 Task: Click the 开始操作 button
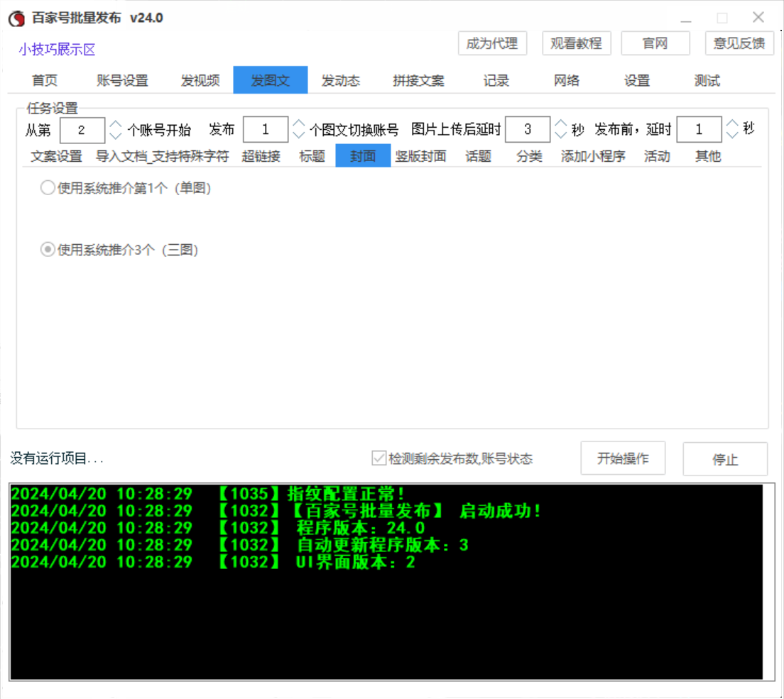[623, 458]
